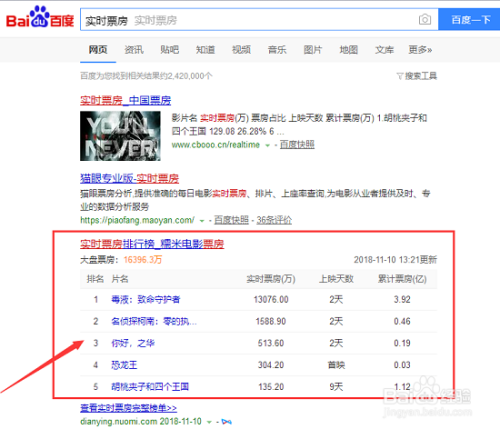The image size is (500, 429).
Task: Open the 实时票房排行榜_糯米电影票房 result
Action: (152, 244)
